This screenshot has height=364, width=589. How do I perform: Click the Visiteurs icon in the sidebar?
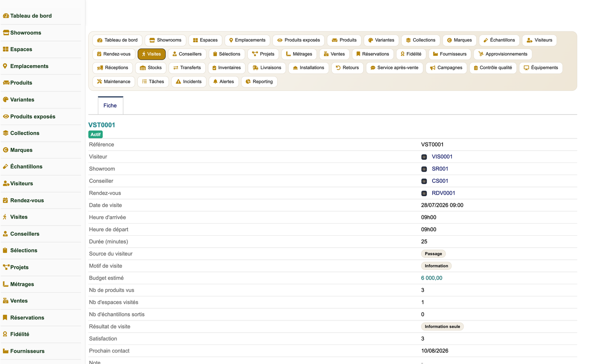6,184
